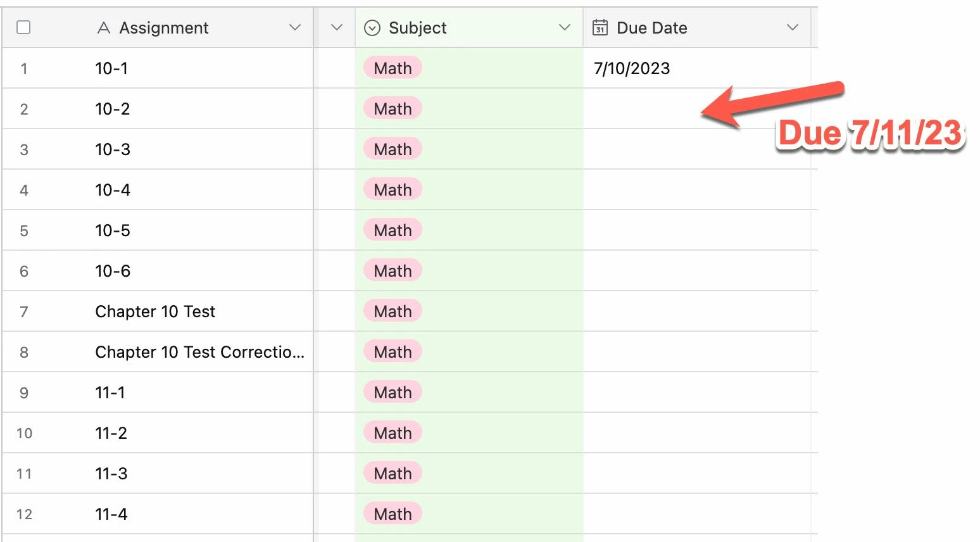The height and width of the screenshot is (542, 980).
Task: Select the Math tag in row 7
Action: 393,312
